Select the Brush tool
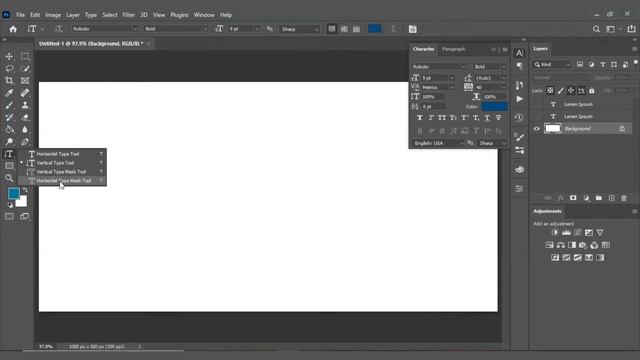 (9, 105)
